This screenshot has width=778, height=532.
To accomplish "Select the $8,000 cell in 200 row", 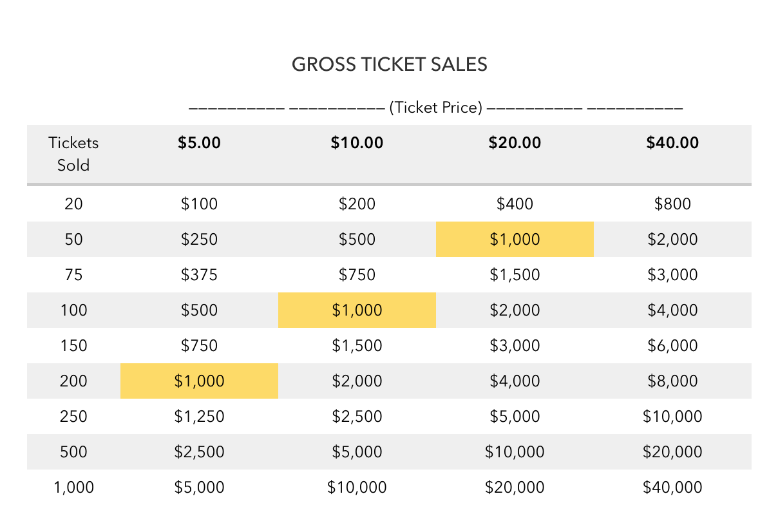I will (672, 381).
